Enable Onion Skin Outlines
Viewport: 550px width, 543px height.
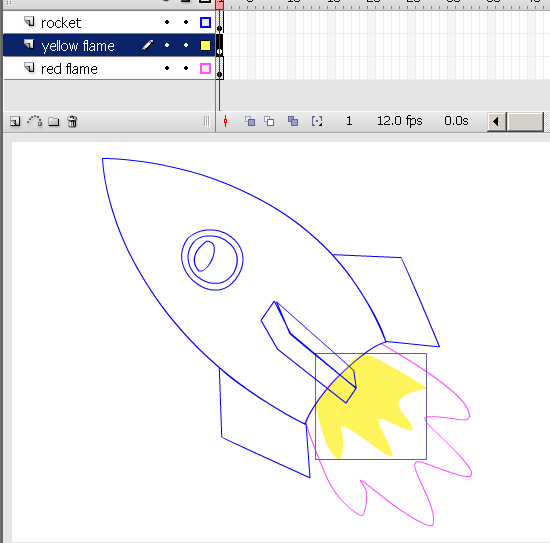point(269,121)
